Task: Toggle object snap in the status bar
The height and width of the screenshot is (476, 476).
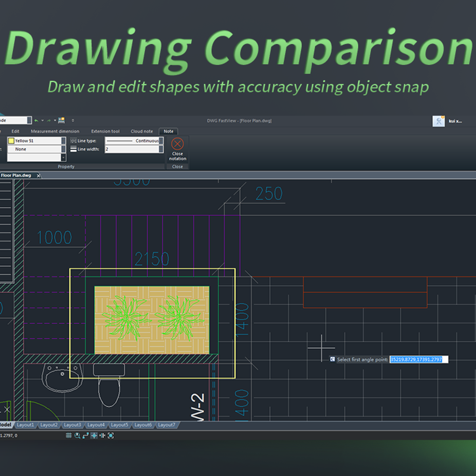Action: pos(94,436)
